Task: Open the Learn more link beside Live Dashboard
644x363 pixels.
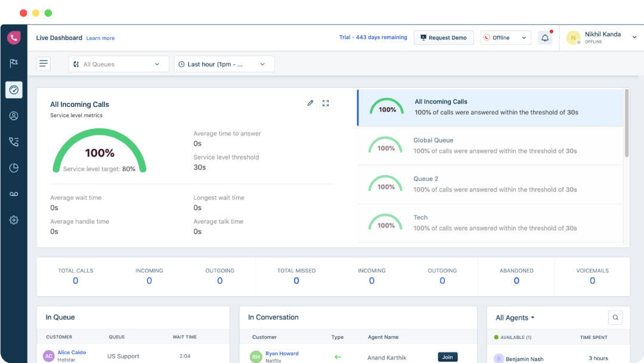Action: (100, 38)
